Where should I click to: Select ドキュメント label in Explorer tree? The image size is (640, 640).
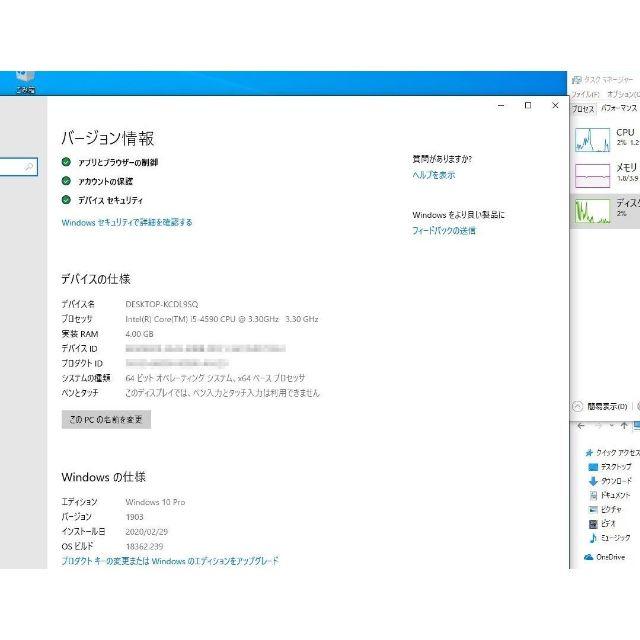[x=616, y=495]
